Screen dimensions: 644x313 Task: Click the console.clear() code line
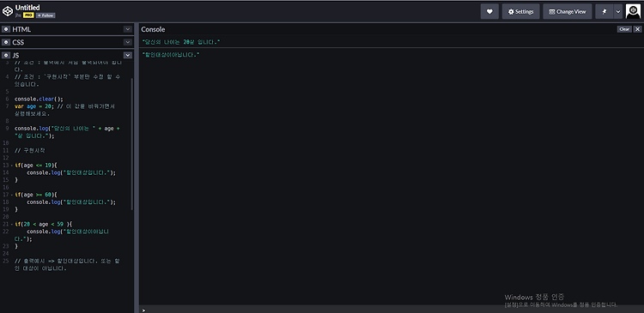pos(39,99)
